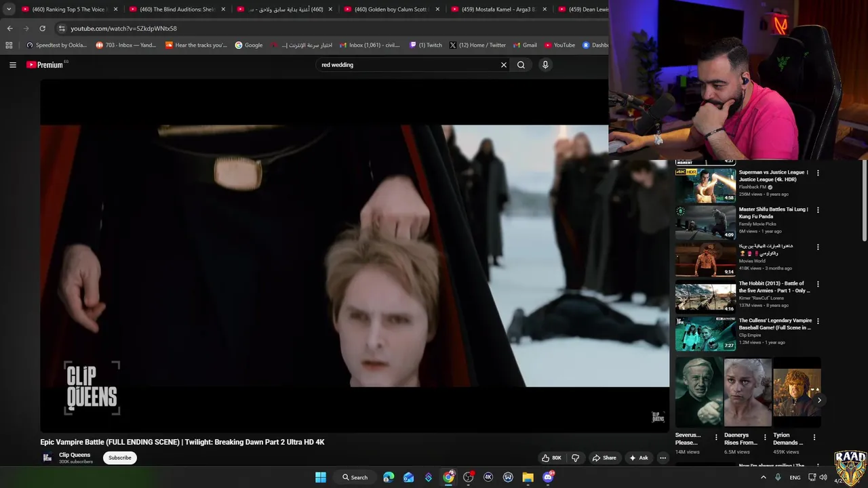
Task: Switch to 'The Blind Auditions' tab
Action: click(177, 9)
